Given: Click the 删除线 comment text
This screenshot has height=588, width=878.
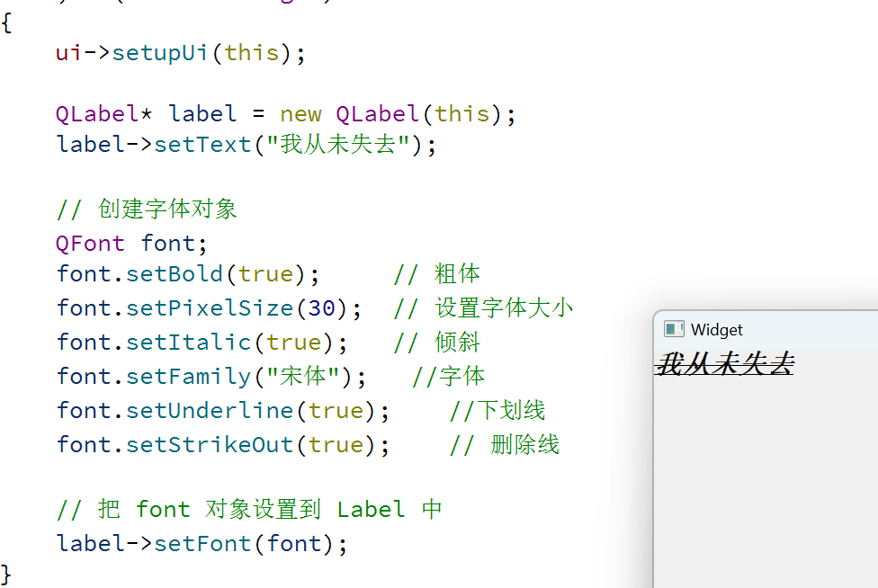Looking at the screenshot, I should pyautogui.click(x=524, y=444).
